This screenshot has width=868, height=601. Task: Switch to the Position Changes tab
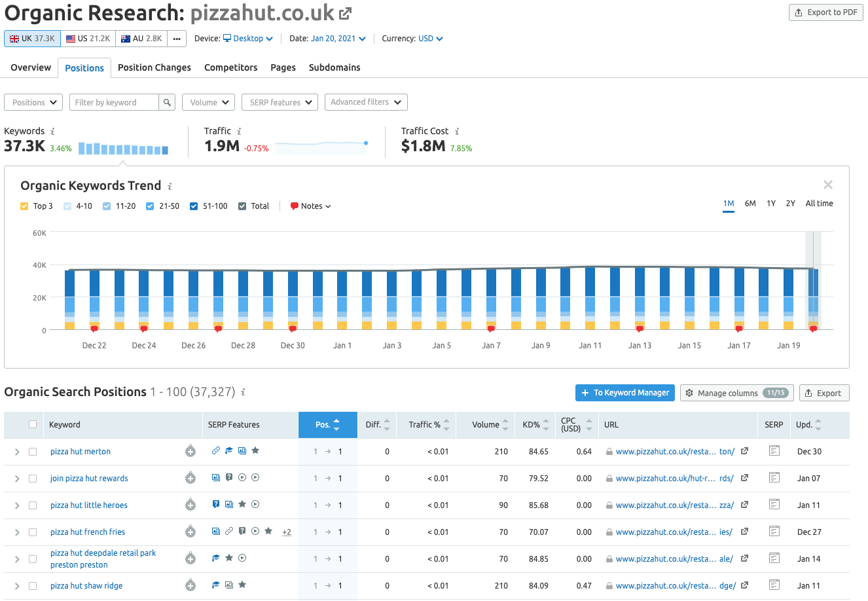point(154,67)
